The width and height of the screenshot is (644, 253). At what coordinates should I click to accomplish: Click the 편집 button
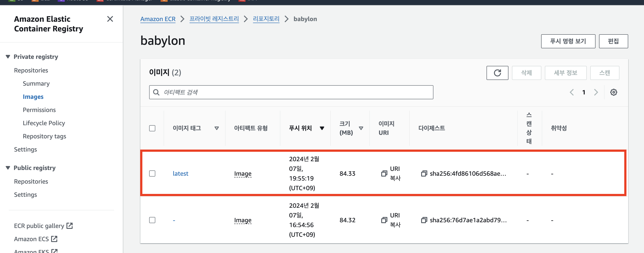pyautogui.click(x=613, y=41)
